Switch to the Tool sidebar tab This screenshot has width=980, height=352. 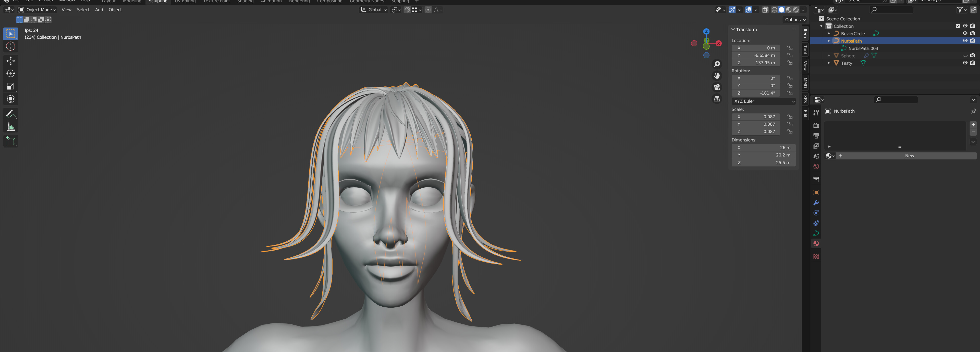point(805,50)
